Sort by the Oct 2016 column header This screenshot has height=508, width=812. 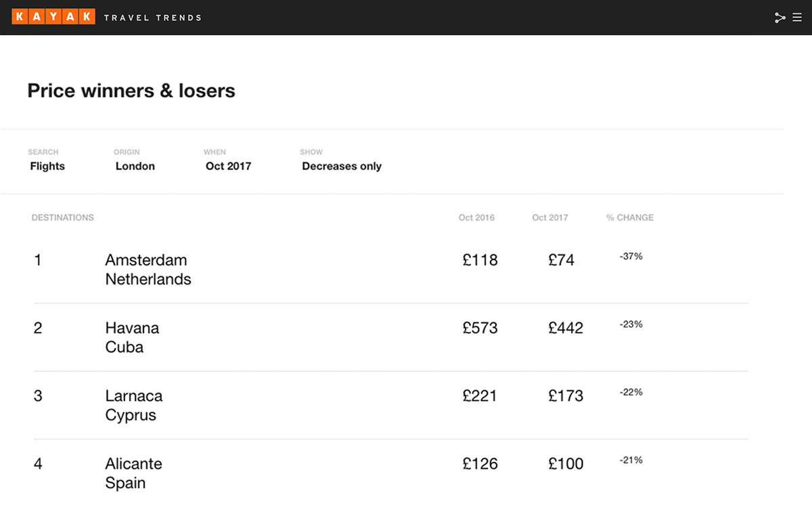tap(476, 217)
